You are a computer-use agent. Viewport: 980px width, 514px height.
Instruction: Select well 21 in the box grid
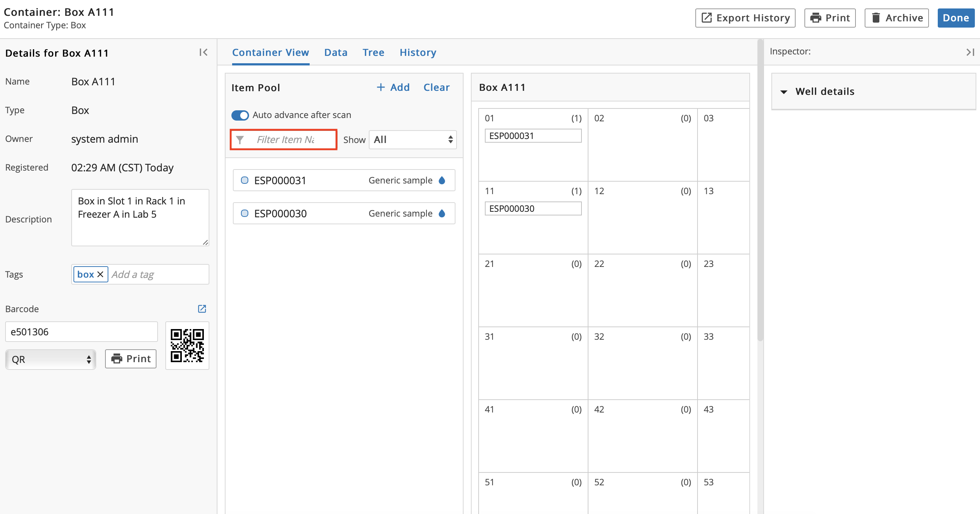(x=533, y=290)
